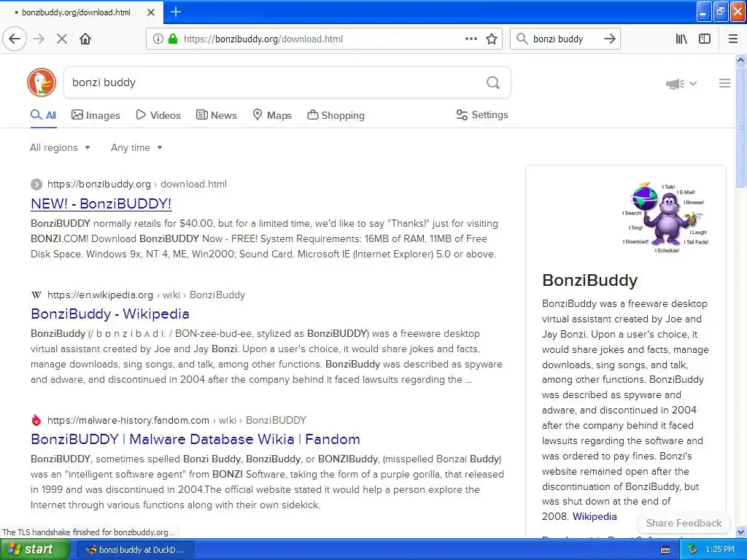Click the Wikipedia link in the info panel
This screenshot has height=560, width=747.
pos(595,517)
